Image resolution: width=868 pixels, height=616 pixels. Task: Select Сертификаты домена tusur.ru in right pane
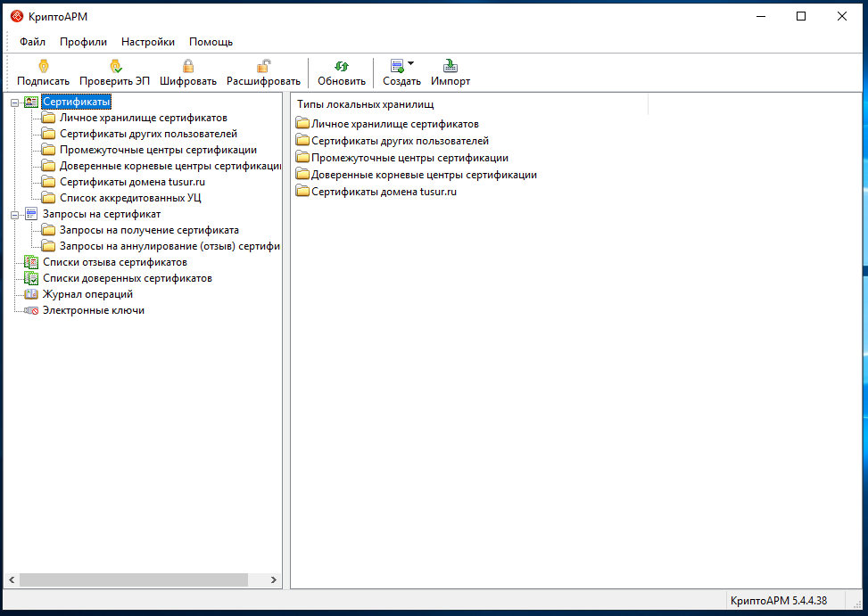click(384, 192)
